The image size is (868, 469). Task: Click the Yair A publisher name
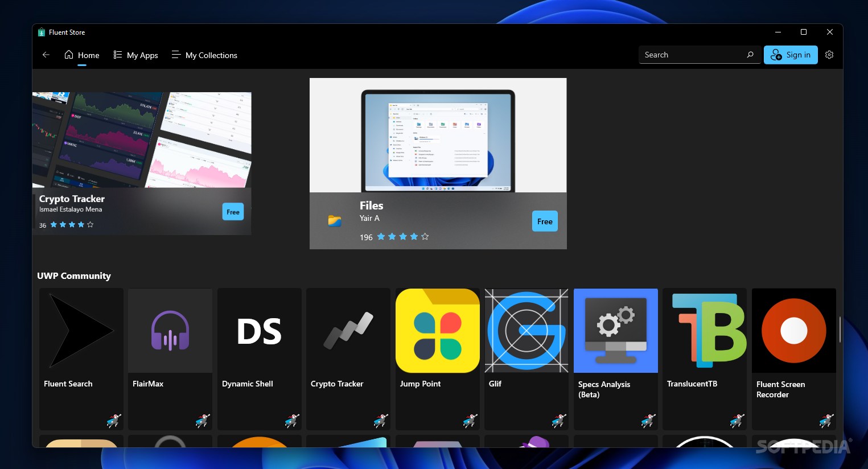[369, 218]
